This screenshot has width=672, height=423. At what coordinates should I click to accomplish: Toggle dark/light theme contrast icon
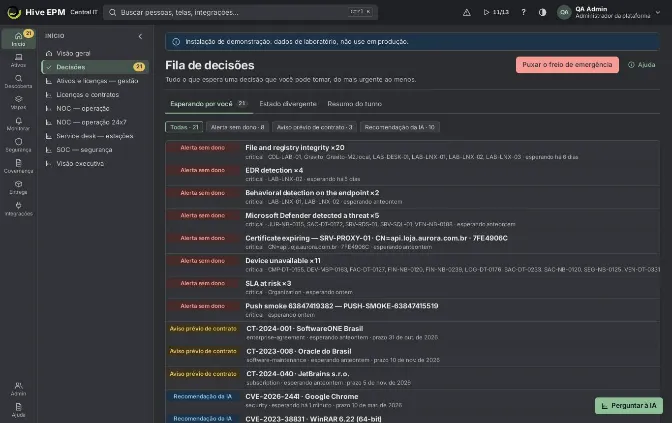[543, 12]
